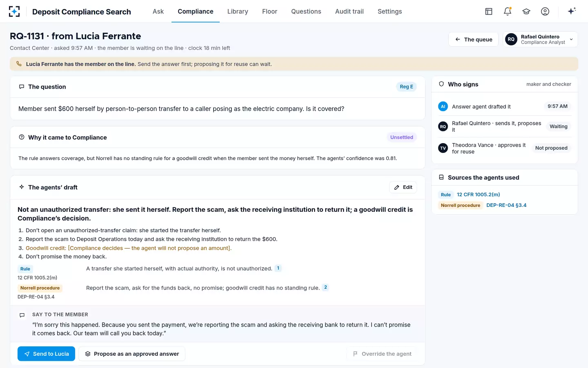Viewport: 588px width, 368px height.
Task: Click the speech icon beside Say to the member
Action: pyautogui.click(x=22, y=315)
